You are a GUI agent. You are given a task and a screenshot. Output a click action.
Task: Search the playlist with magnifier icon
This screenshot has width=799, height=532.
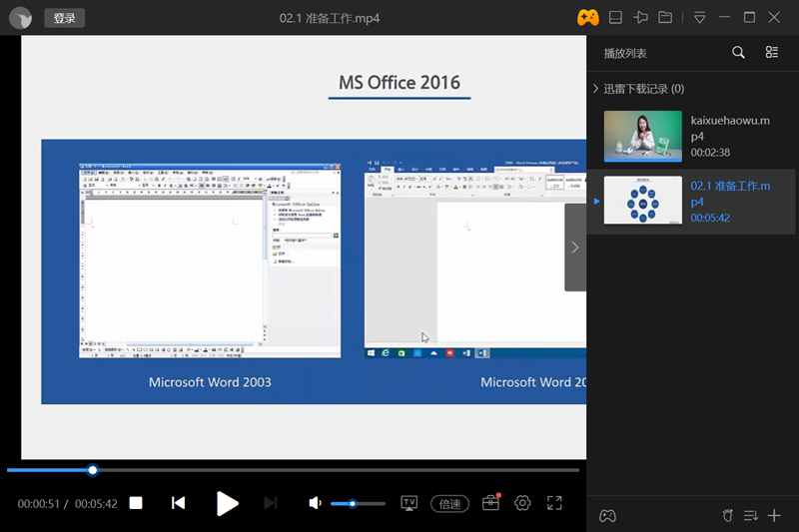(738, 53)
